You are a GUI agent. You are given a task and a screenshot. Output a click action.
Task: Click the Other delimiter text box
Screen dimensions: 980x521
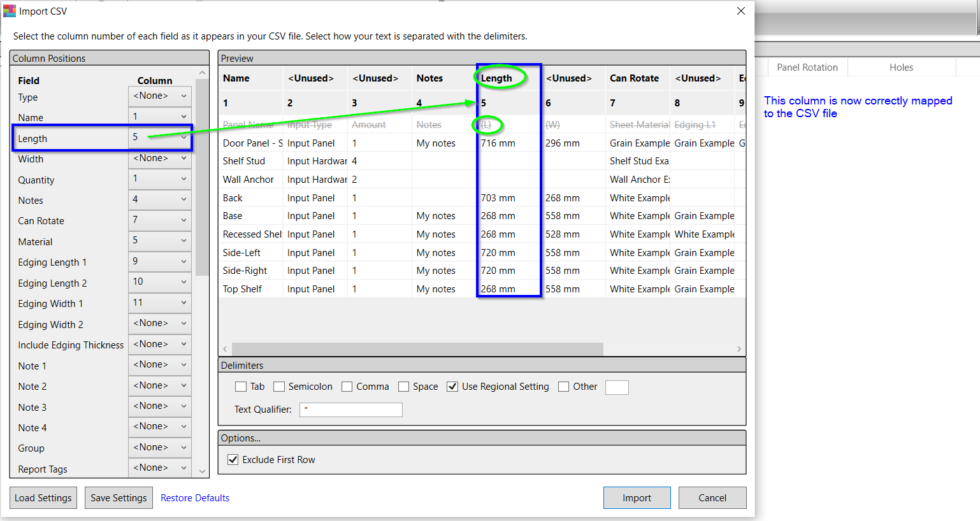pos(617,387)
